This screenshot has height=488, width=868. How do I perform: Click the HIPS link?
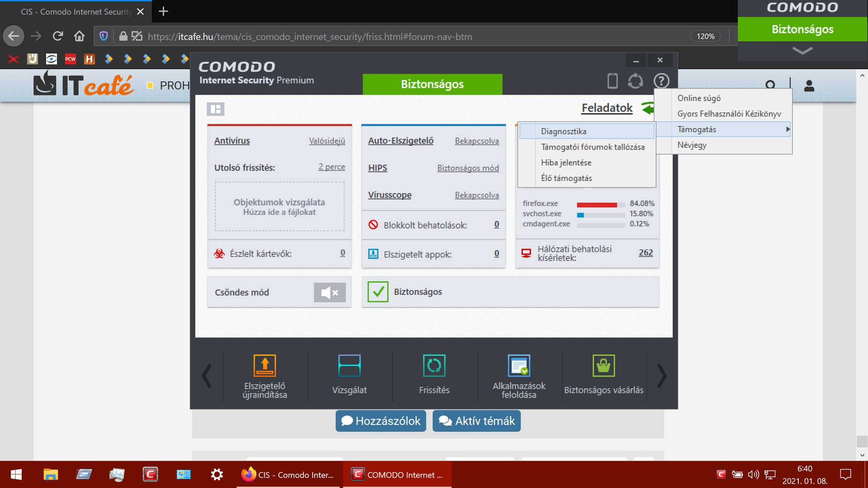pos(377,168)
